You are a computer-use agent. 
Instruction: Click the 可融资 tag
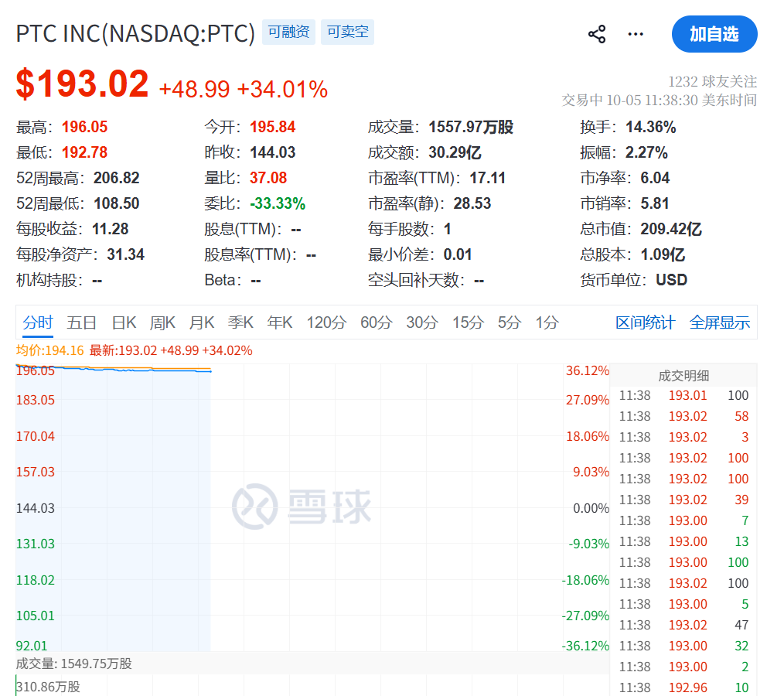(288, 32)
